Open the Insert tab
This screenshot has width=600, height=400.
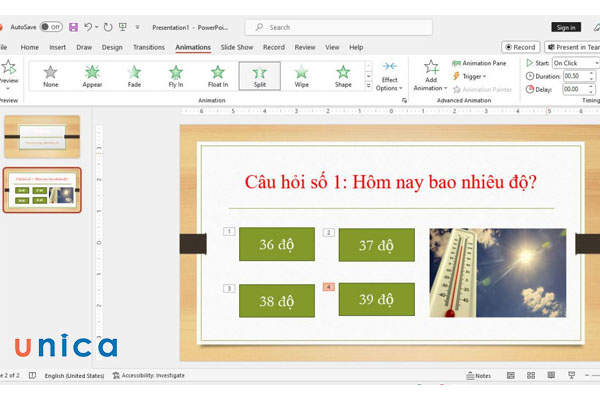(x=57, y=47)
